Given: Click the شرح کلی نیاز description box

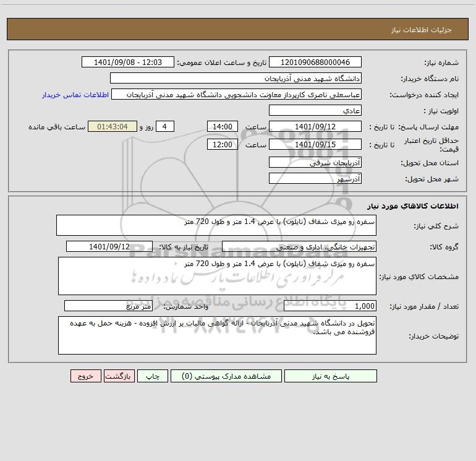Looking at the screenshot, I should [216, 225].
